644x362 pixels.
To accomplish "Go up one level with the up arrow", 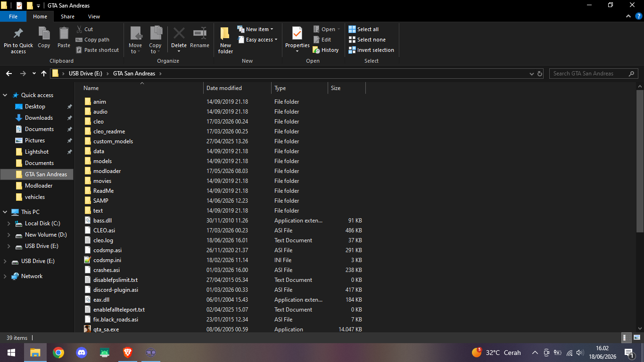I will coord(44,74).
